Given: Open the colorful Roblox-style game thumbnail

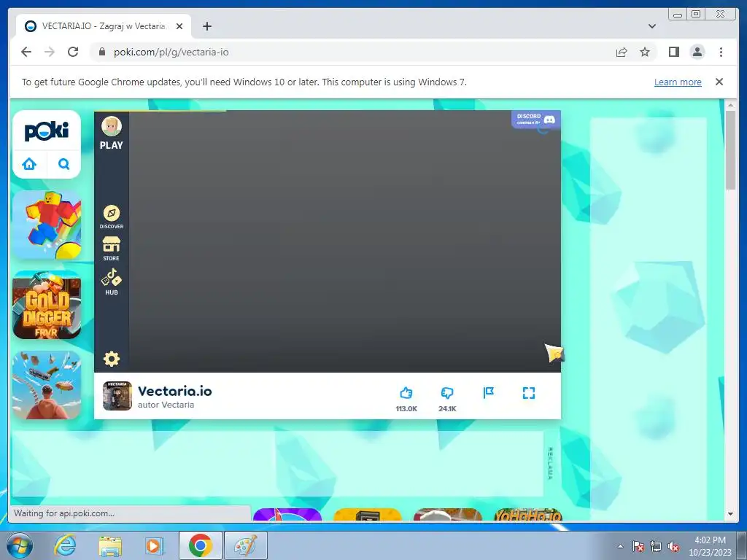Looking at the screenshot, I should [x=47, y=225].
